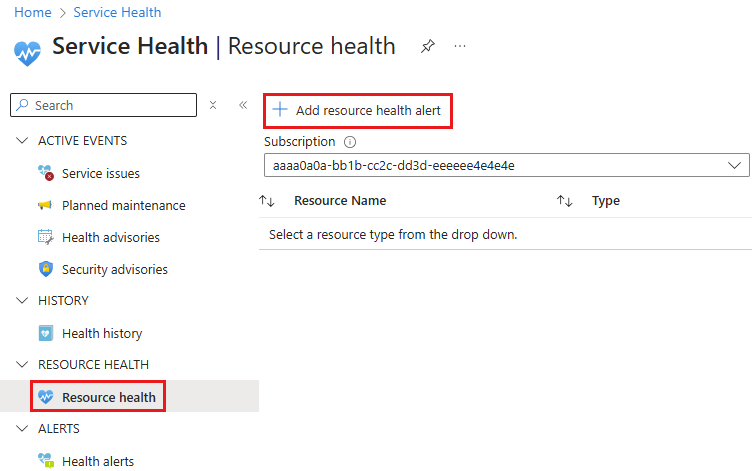The image size is (752, 471).
Task: Click into the sidebar Search field
Action: pyautogui.click(x=104, y=105)
